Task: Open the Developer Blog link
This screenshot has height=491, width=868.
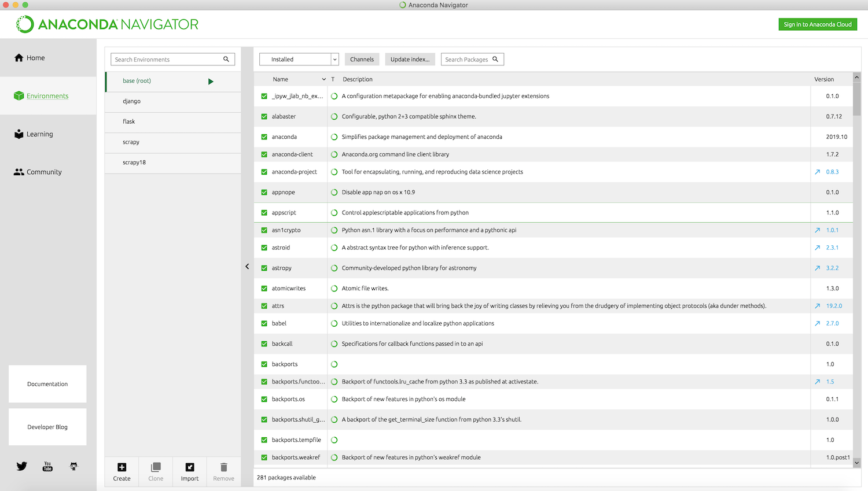Action: point(47,427)
